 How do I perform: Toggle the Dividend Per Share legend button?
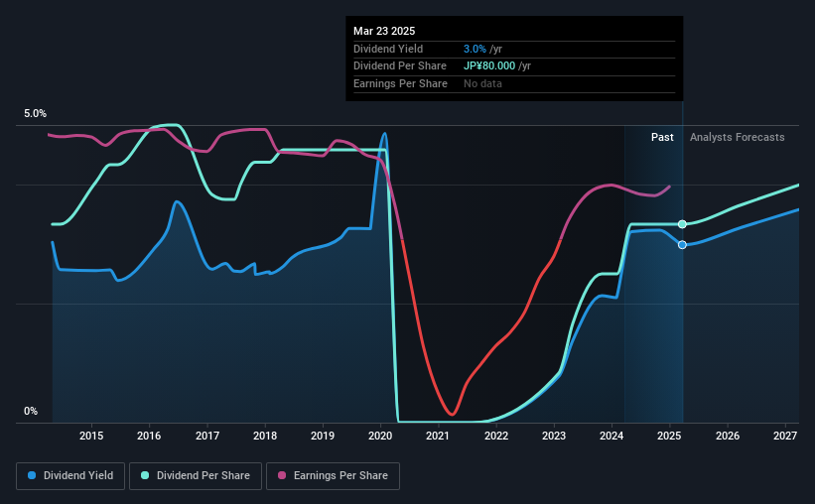click(x=196, y=476)
